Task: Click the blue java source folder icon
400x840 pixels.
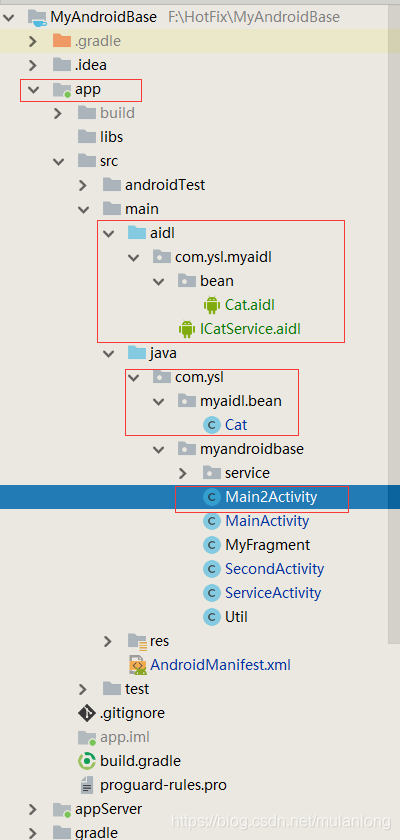Action: pos(137,353)
